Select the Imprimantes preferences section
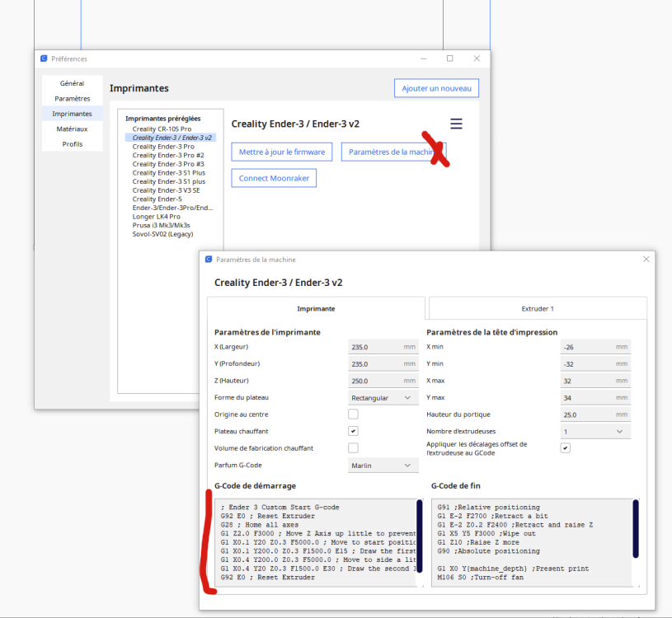The height and width of the screenshot is (618, 672). 72,114
